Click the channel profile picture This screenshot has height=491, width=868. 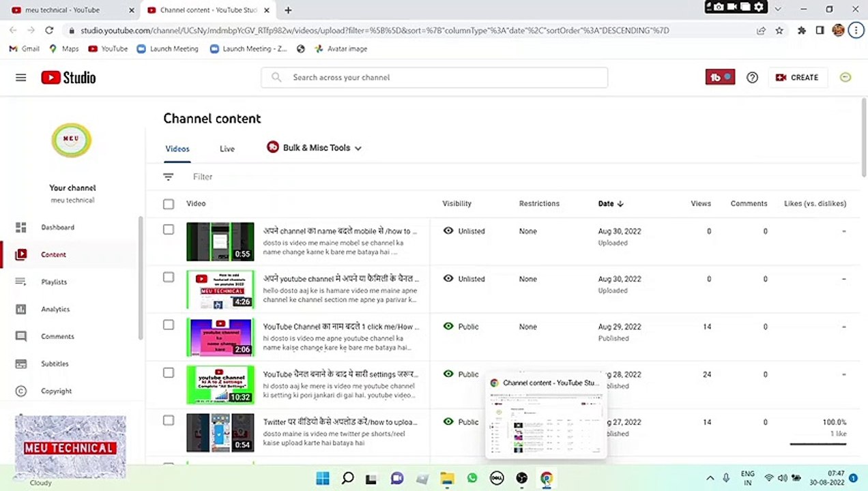tap(72, 140)
